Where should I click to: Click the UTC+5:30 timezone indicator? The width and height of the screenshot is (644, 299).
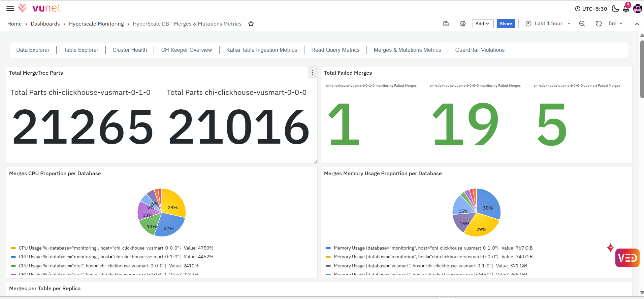click(x=591, y=9)
